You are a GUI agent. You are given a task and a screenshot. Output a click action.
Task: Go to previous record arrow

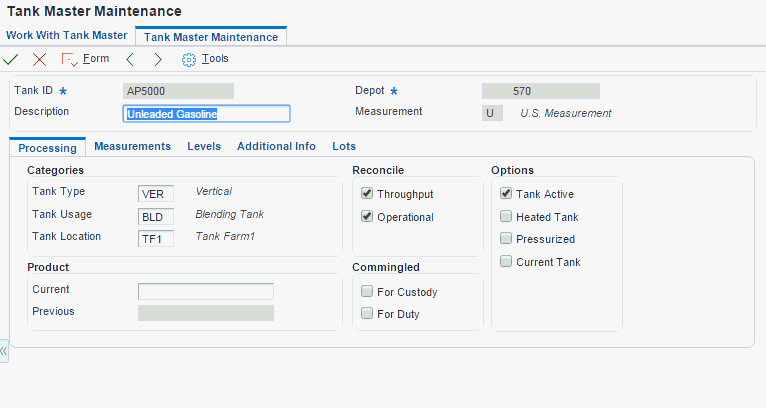tap(130, 60)
